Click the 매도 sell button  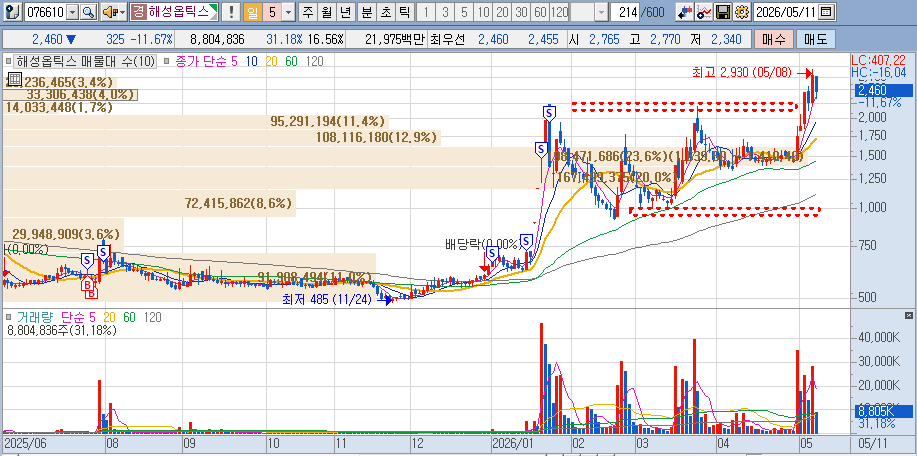[x=815, y=39]
